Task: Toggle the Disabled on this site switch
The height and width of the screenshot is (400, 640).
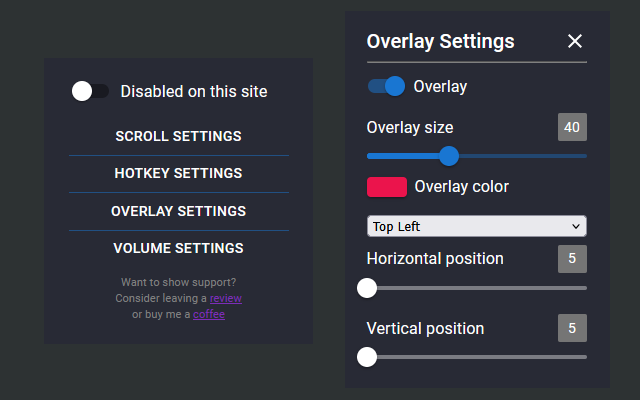Action: 90,91
